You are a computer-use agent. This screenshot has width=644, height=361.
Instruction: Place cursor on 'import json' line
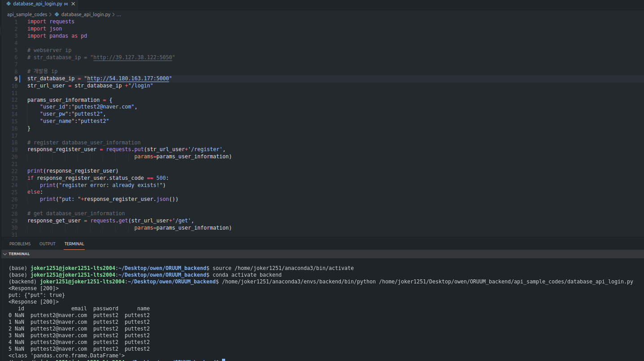pyautogui.click(x=44, y=29)
